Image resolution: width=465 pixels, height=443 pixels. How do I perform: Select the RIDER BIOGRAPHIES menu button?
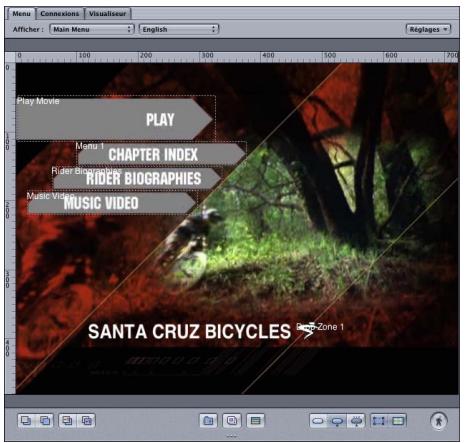click(137, 179)
